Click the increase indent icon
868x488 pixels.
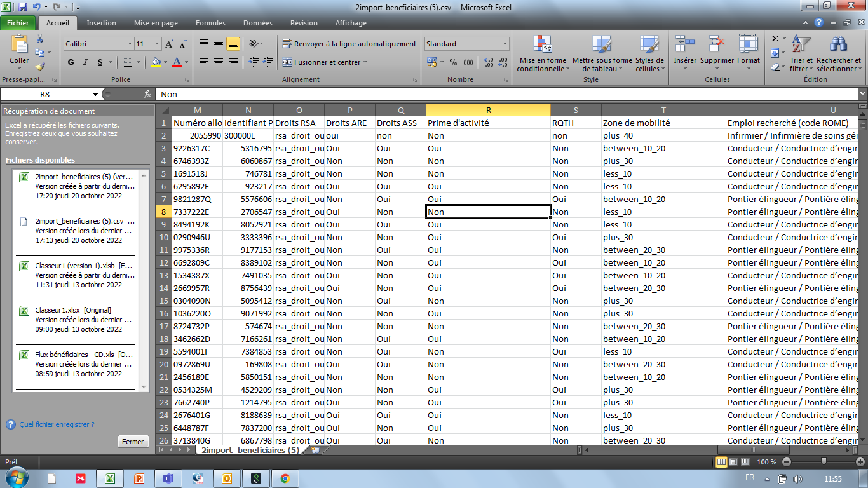pyautogui.click(x=268, y=62)
